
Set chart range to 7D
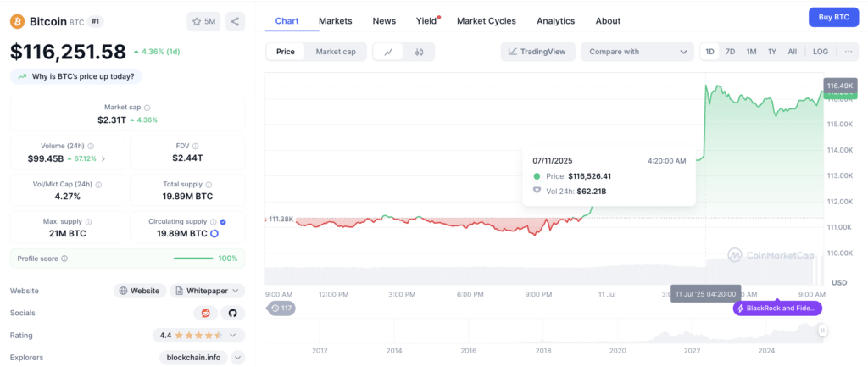point(730,52)
